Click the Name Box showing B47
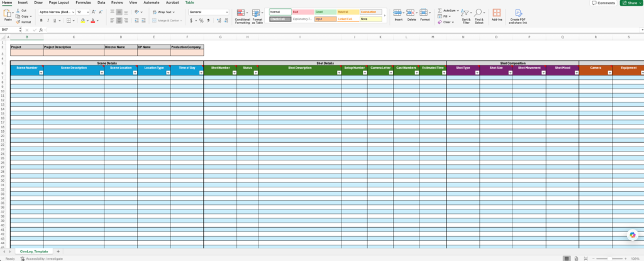The height and width of the screenshot is (261, 644). 9,30
